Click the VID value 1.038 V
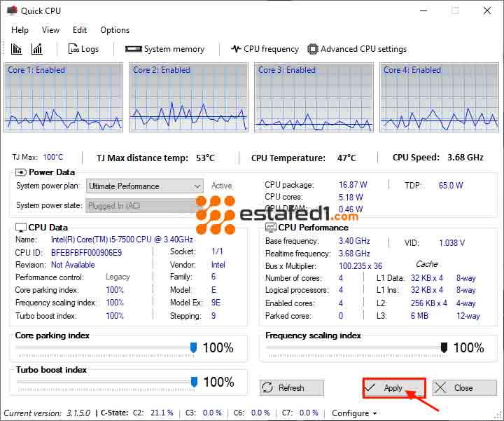The width and height of the screenshot is (504, 421). (x=452, y=243)
